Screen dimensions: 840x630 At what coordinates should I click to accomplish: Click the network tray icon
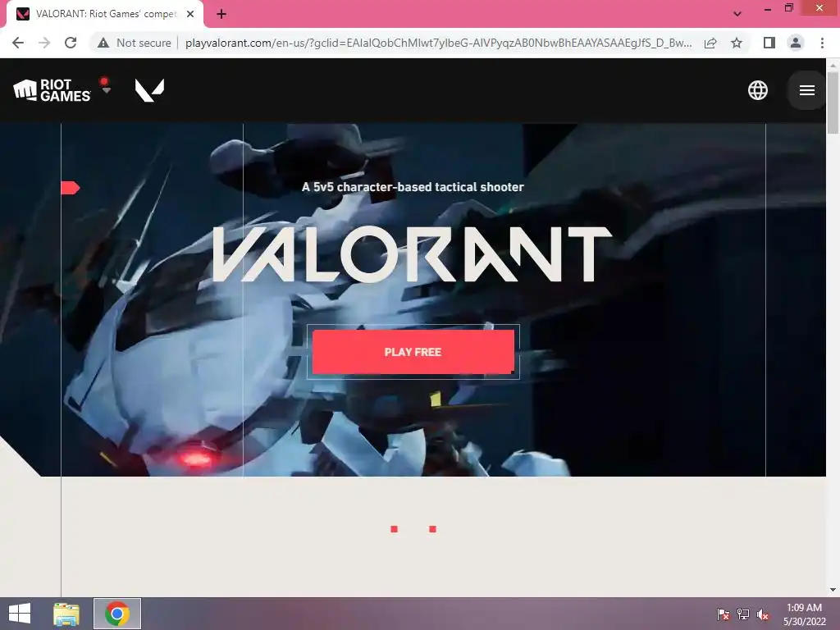(743, 614)
